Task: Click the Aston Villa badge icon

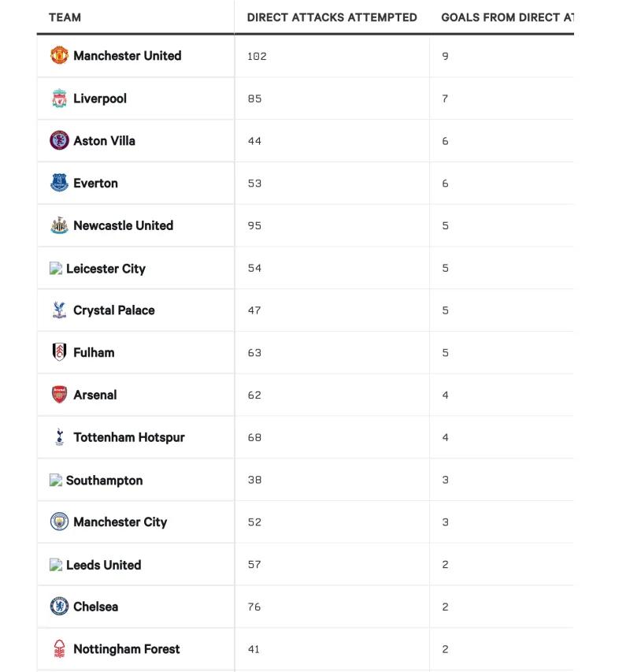Action: tap(59, 140)
